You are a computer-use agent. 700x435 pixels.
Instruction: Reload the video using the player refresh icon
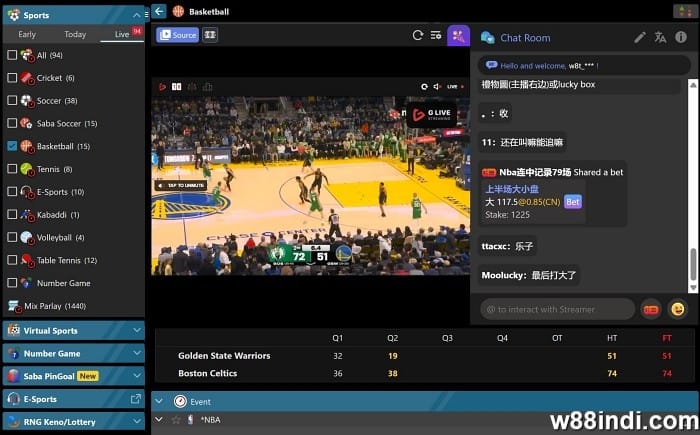tap(424, 87)
